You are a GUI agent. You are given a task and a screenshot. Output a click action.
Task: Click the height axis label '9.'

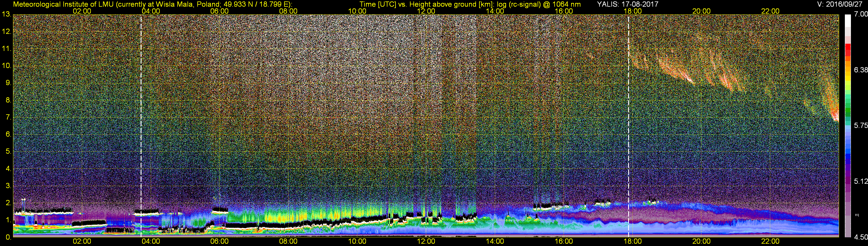point(8,83)
